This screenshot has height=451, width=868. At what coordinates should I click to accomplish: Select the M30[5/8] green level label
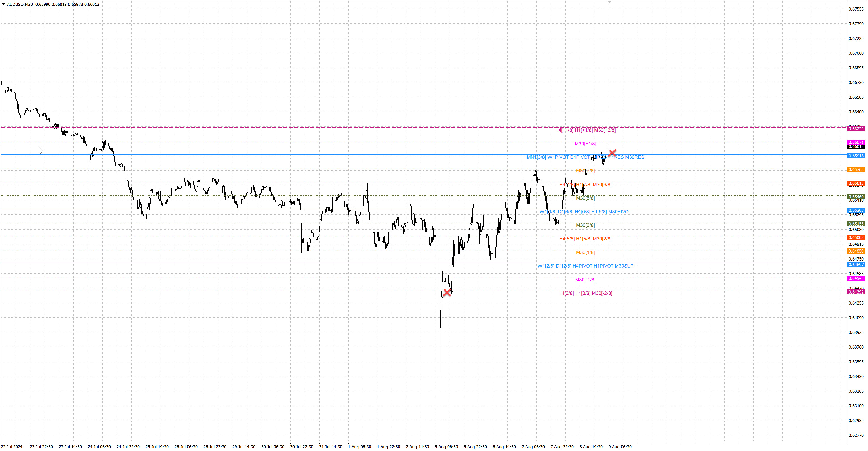(585, 198)
